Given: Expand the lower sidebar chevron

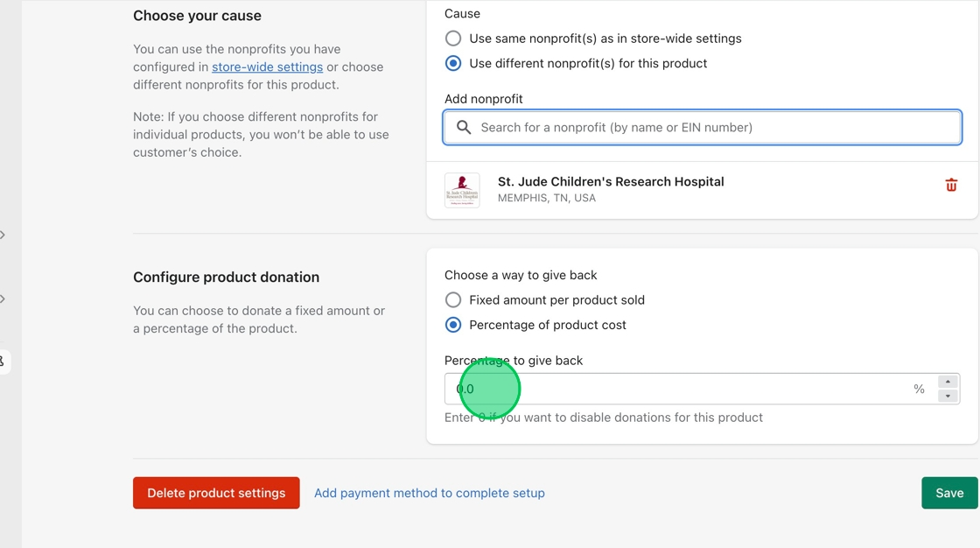Looking at the screenshot, I should pyautogui.click(x=3, y=299).
